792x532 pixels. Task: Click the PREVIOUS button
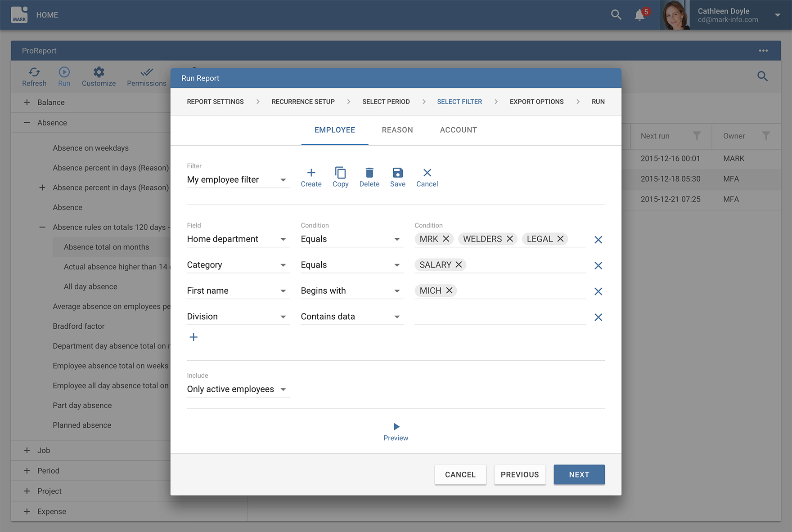click(x=520, y=474)
